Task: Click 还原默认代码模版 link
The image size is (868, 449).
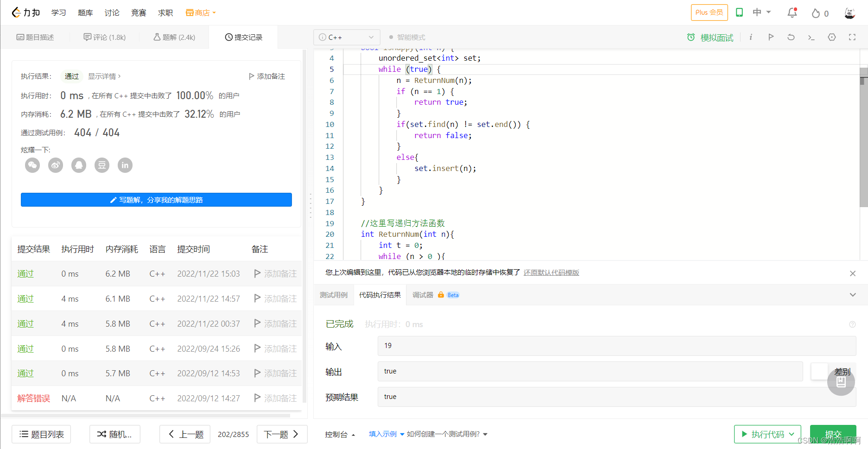Action: point(551,272)
